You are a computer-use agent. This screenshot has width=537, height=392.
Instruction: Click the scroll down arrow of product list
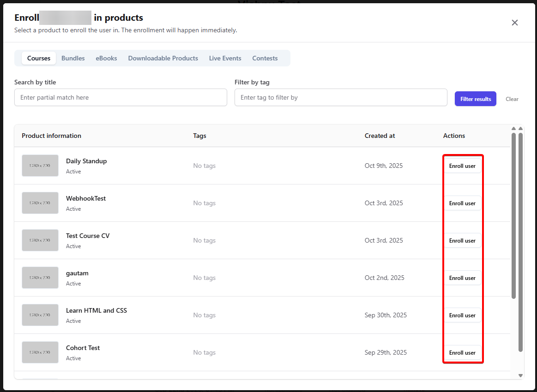[x=521, y=375]
